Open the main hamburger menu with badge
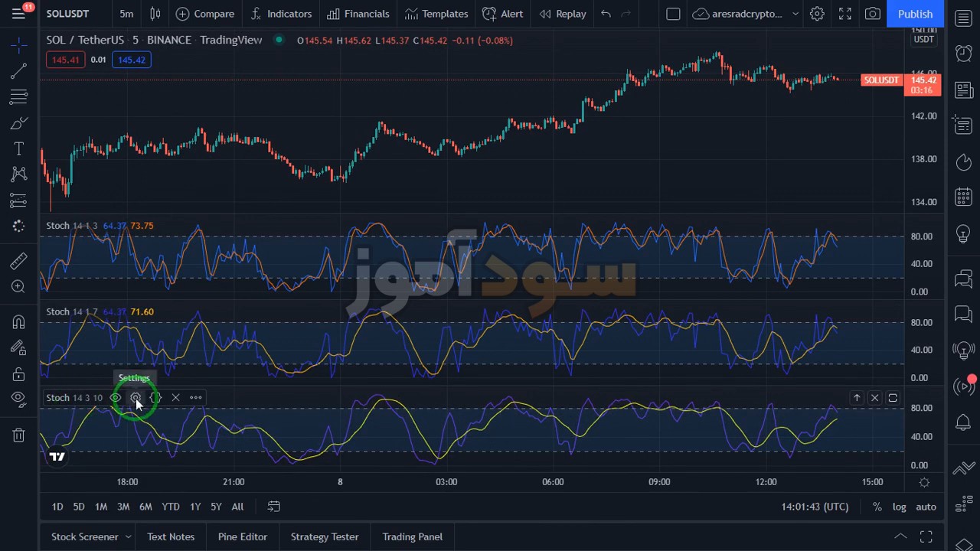The width and height of the screenshot is (980, 551). tap(18, 14)
